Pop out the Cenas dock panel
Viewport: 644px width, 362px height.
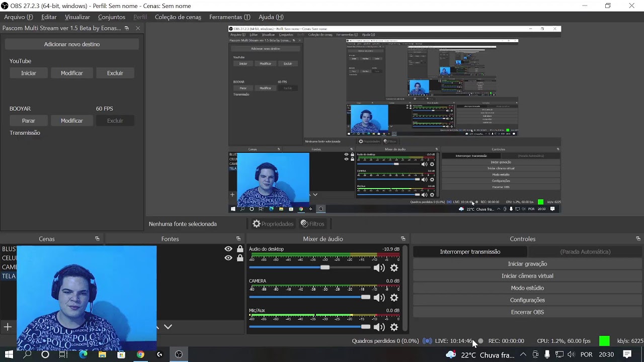click(x=97, y=239)
